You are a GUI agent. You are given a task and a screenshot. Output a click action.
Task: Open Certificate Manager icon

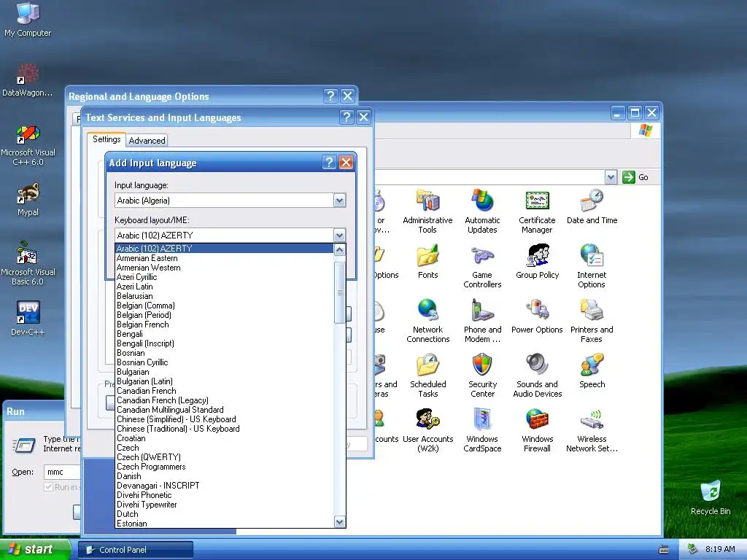pyautogui.click(x=537, y=211)
